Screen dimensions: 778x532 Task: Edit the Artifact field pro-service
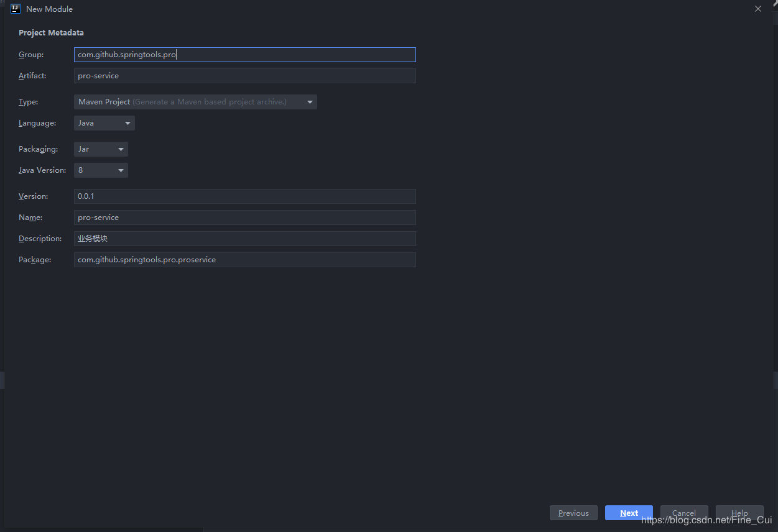coord(244,76)
